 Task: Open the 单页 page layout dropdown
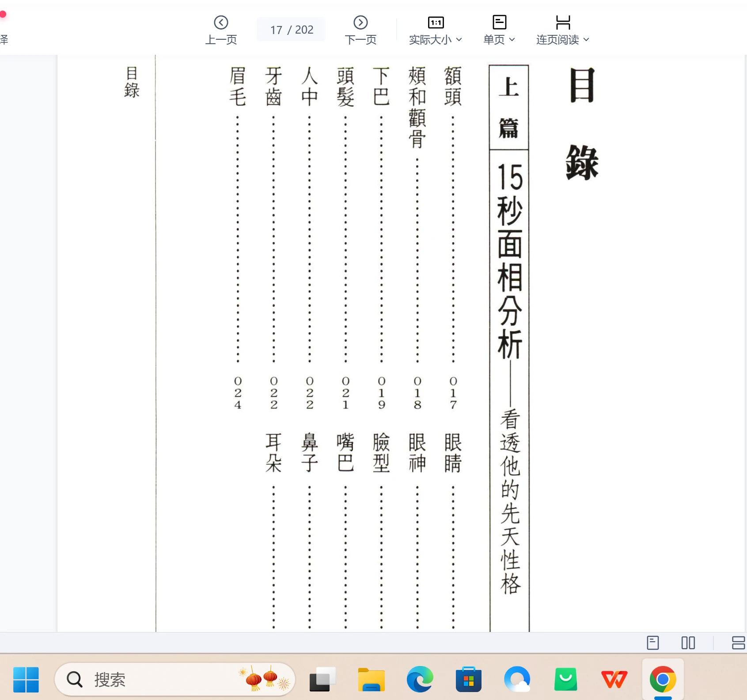coord(499,30)
